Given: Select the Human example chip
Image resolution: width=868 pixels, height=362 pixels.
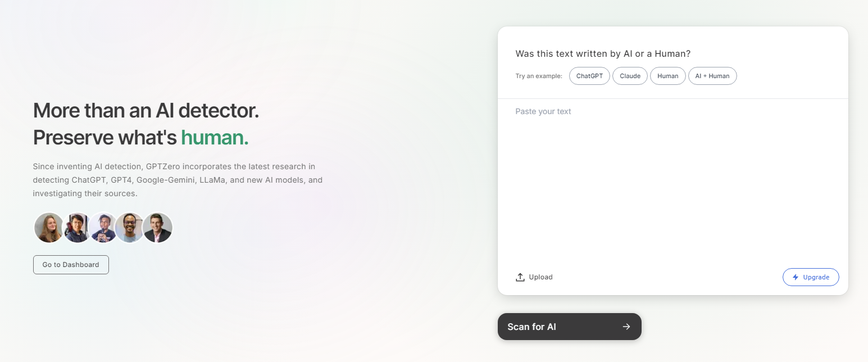Looking at the screenshot, I should (x=668, y=76).
